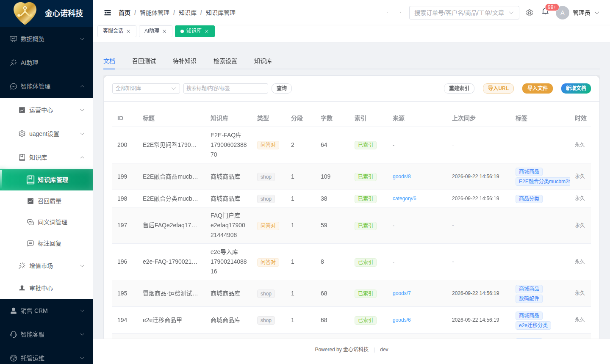The height and width of the screenshot is (364, 610).
Task: Switch to the 检索设置 tab
Action: (225, 61)
